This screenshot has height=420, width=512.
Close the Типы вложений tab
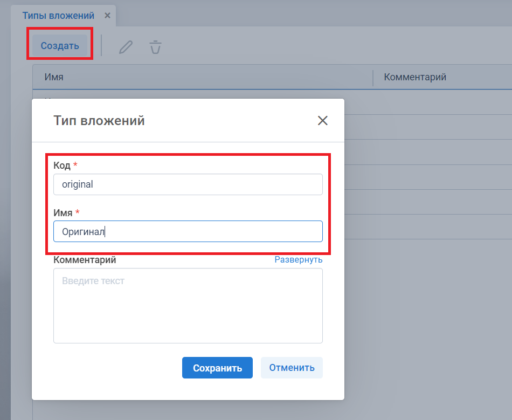(x=107, y=15)
